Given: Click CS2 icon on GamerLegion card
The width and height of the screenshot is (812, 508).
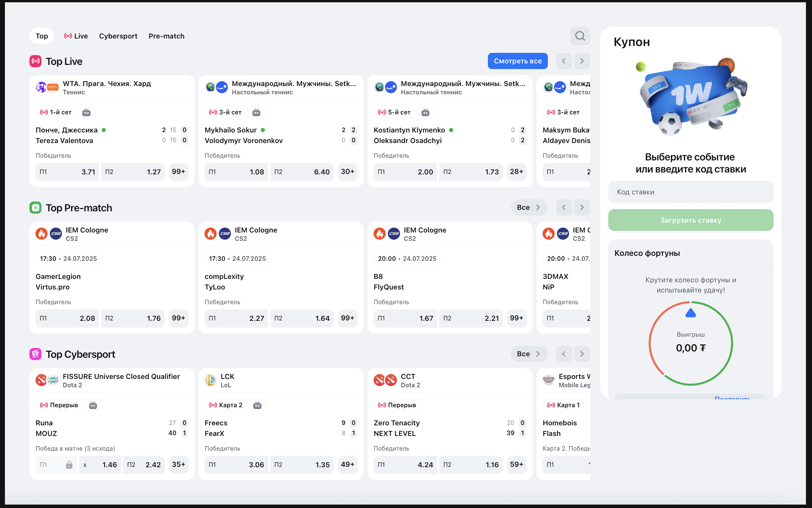Looking at the screenshot, I should [56, 234].
